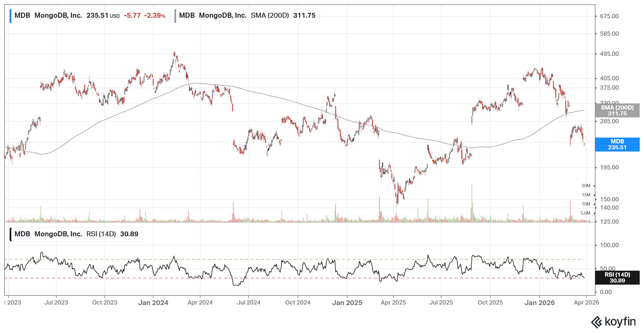Viewport: 644px width, 333px height.
Task: Click the Jan 2026 date label
Action: (539, 303)
